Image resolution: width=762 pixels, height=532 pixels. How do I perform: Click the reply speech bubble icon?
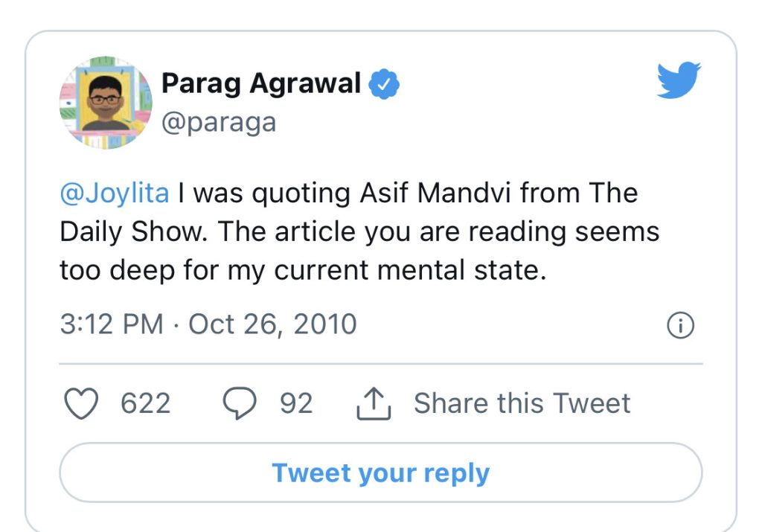(x=240, y=403)
